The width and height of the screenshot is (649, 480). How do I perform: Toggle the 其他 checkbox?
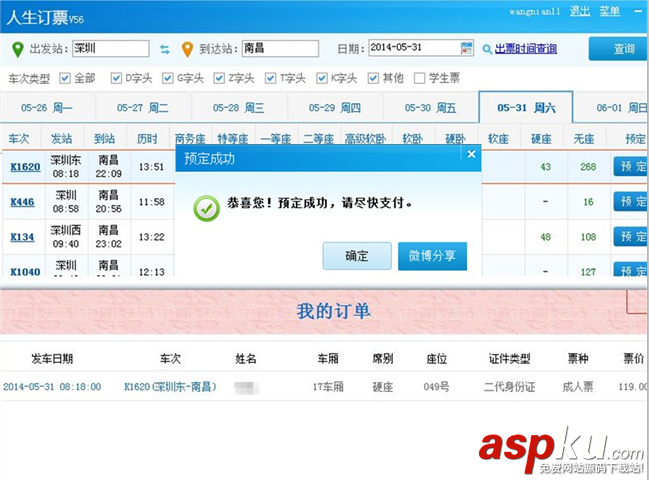click(373, 78)
